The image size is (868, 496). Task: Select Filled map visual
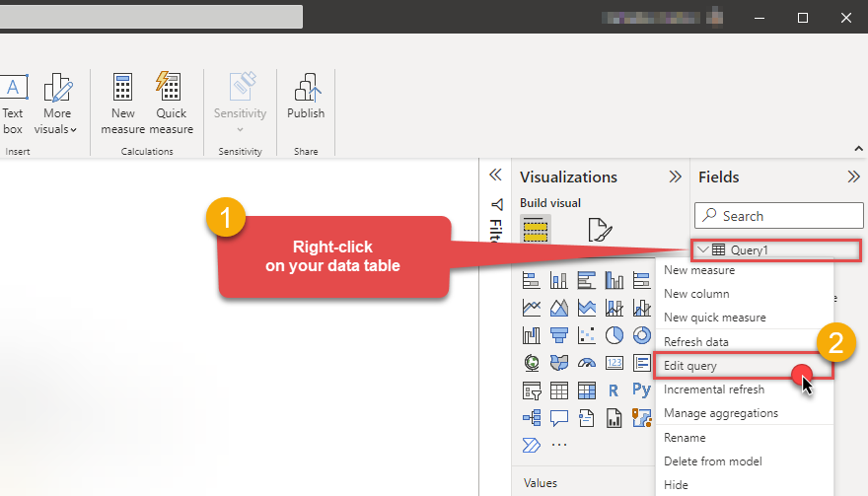(559, 363)
